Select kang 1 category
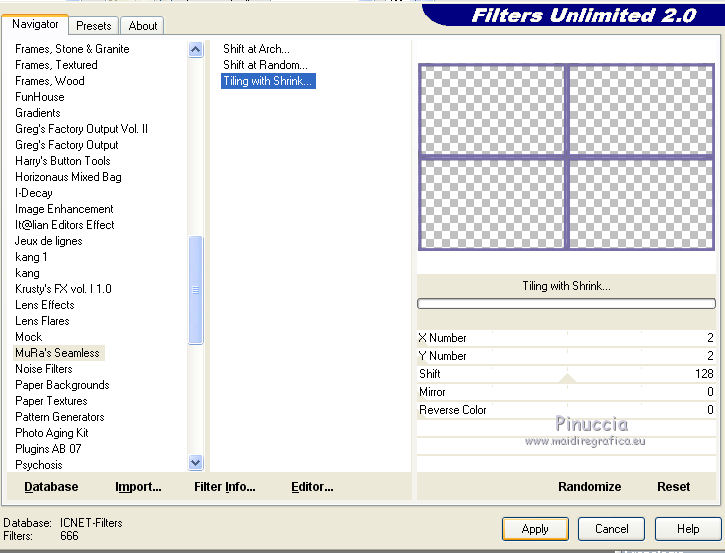Viewport: 725px width, 553px height. (x=31, y=257)
